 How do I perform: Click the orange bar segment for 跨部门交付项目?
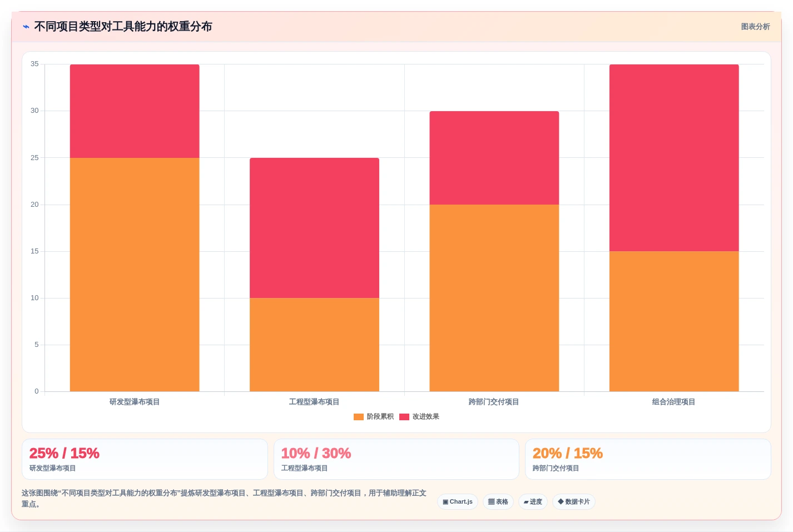click(x=494, y=298)
